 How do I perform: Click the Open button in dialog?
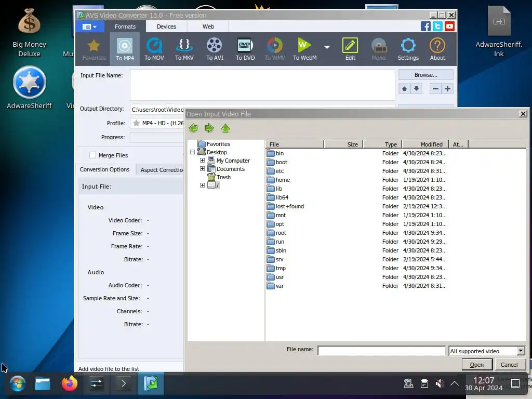click(477, 365)
